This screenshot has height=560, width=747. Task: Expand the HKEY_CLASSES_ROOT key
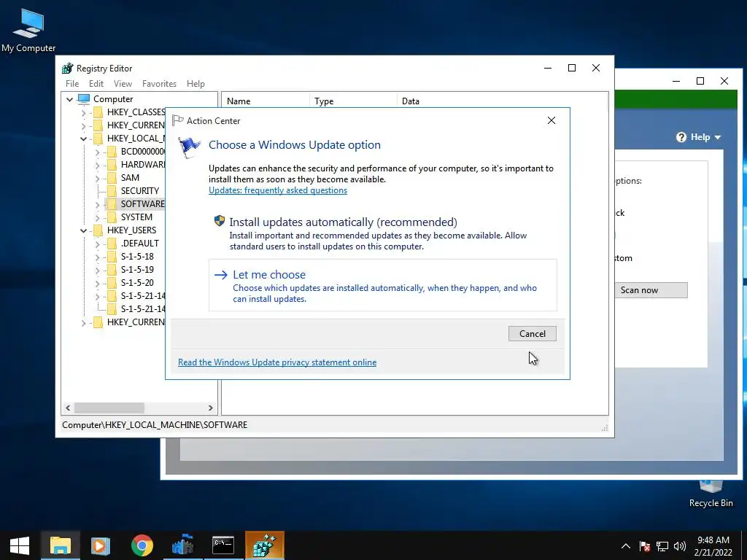pos(83,112)
